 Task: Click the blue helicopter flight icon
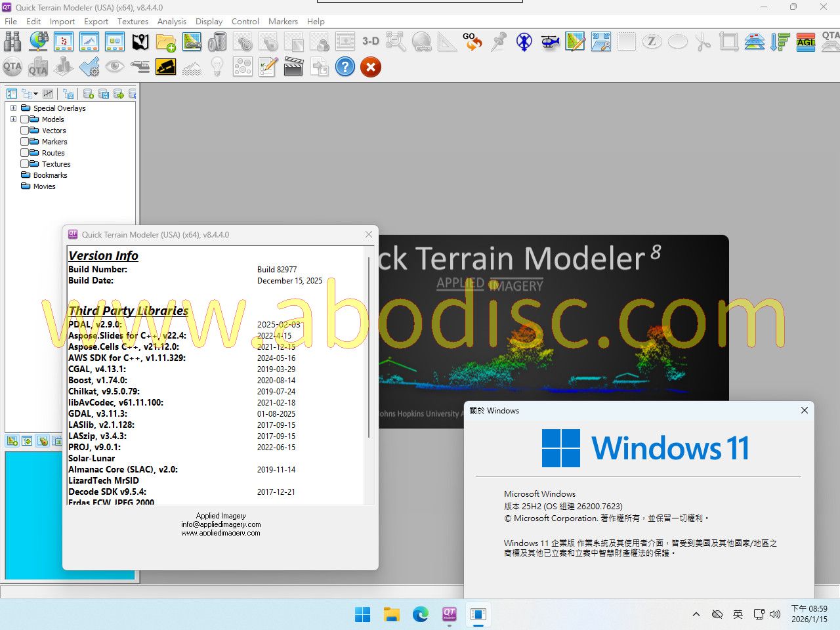[550, 42]
